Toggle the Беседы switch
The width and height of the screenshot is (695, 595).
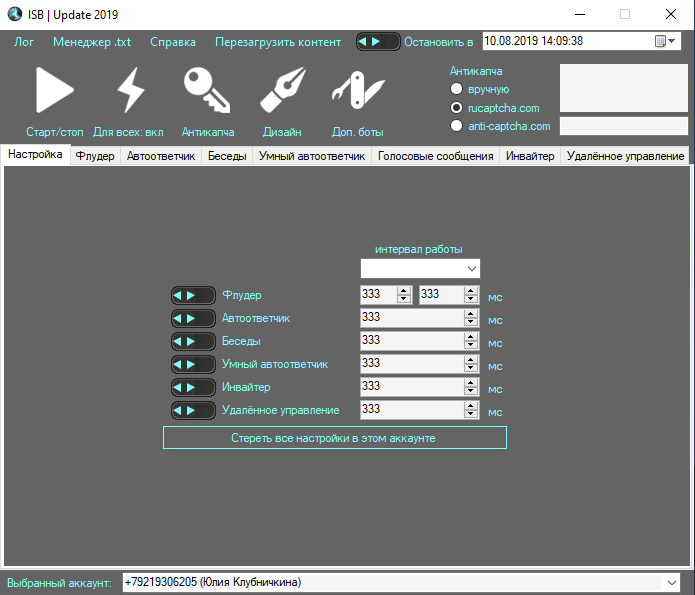[x=193, y=341]
